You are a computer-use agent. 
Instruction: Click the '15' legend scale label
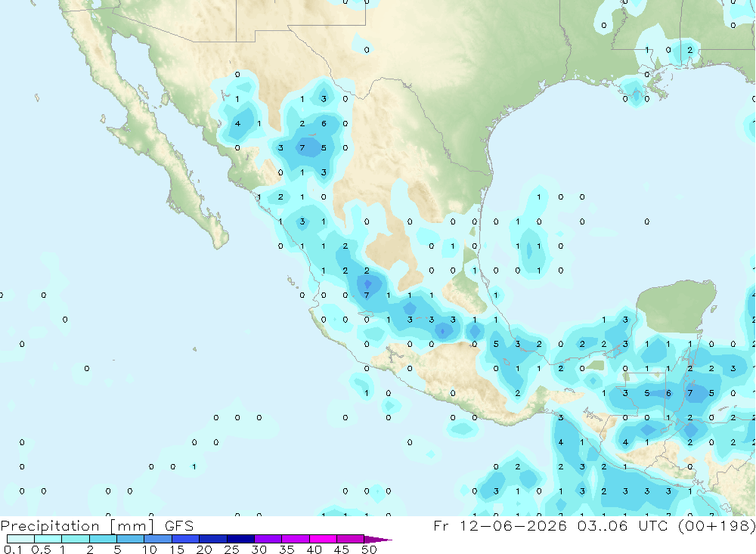click(x=177, y=549)
